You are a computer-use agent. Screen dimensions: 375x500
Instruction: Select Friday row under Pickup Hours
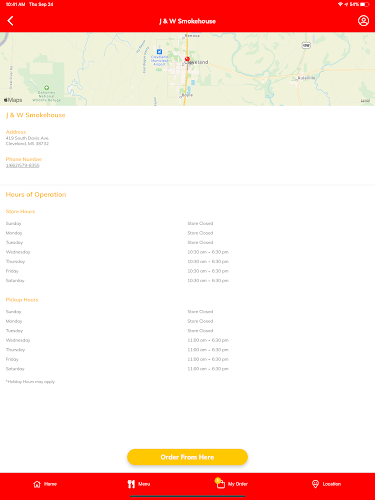pos(187,359)
